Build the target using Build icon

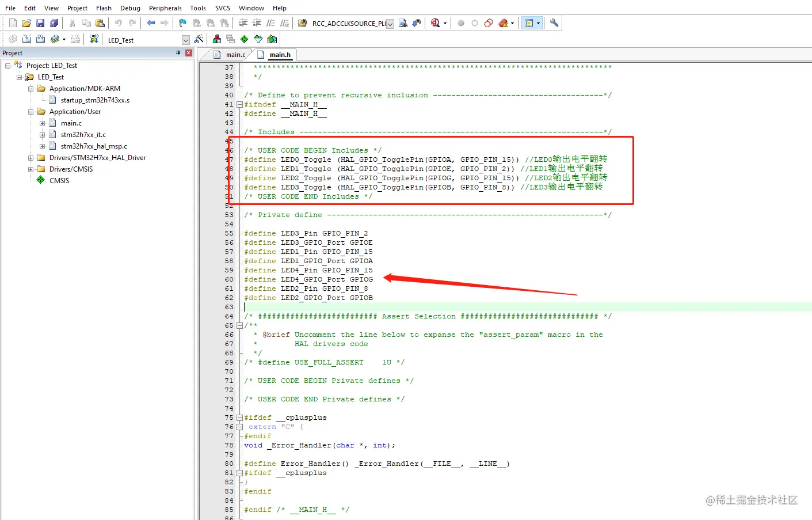(26, 39)
